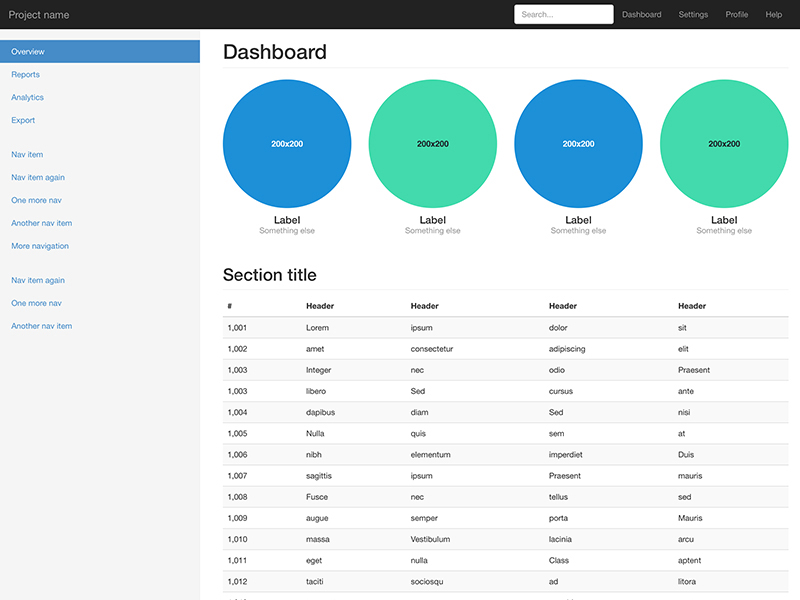Select the More navigation link

39,246
